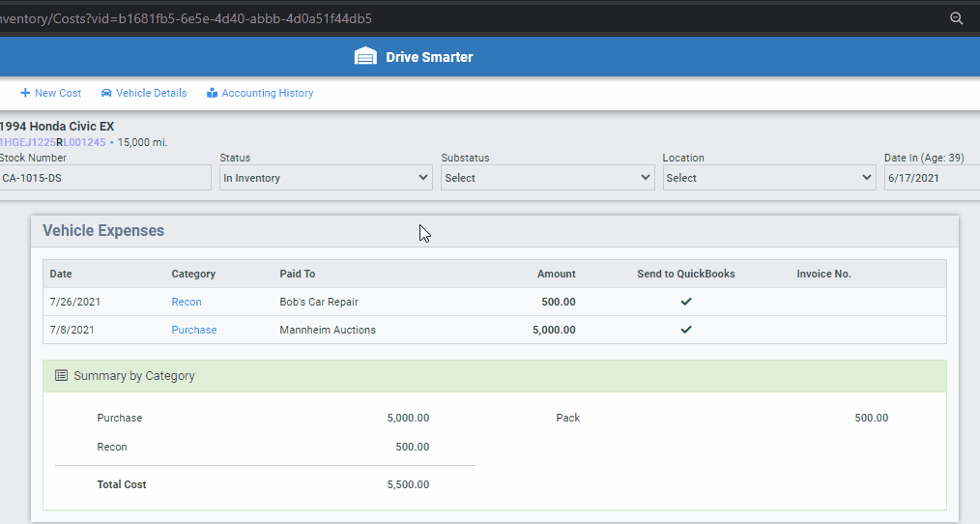Image resolution: width=980 pixels, height=524 pixels.
Task: Open the Status dropdown showing In Inventory
Action: pos(326,178)
